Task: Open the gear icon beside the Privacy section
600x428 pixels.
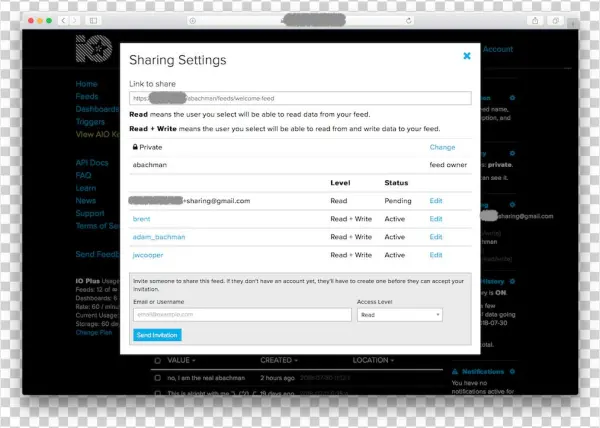Action: [512, 153]
